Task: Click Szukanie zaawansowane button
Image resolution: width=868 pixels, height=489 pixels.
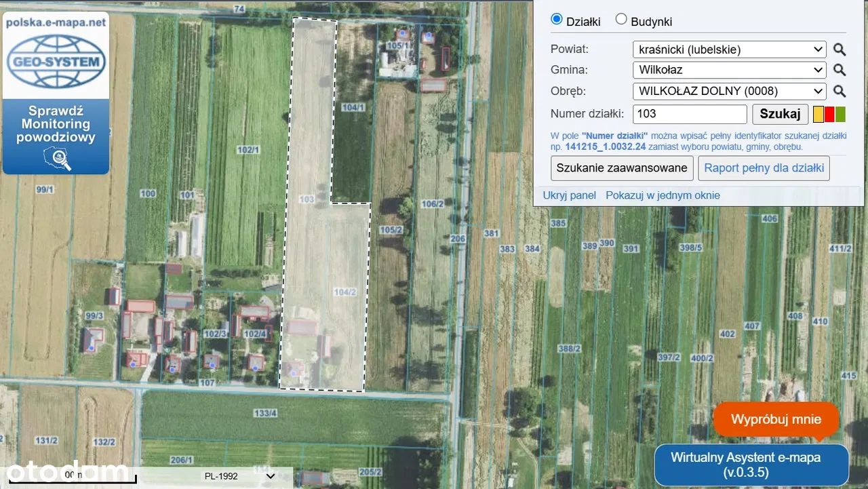Action: 622,168
